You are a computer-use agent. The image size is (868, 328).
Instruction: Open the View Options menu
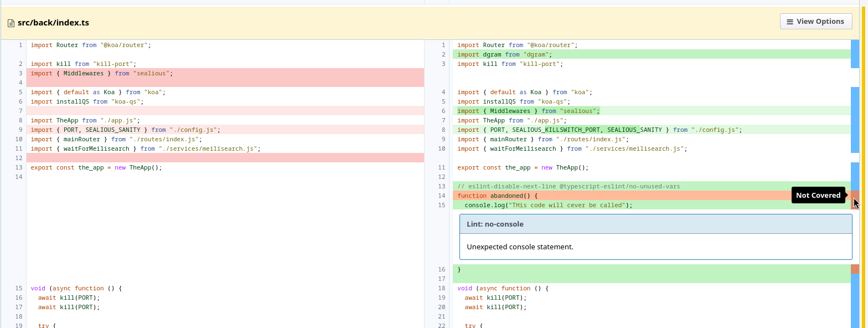816,22
